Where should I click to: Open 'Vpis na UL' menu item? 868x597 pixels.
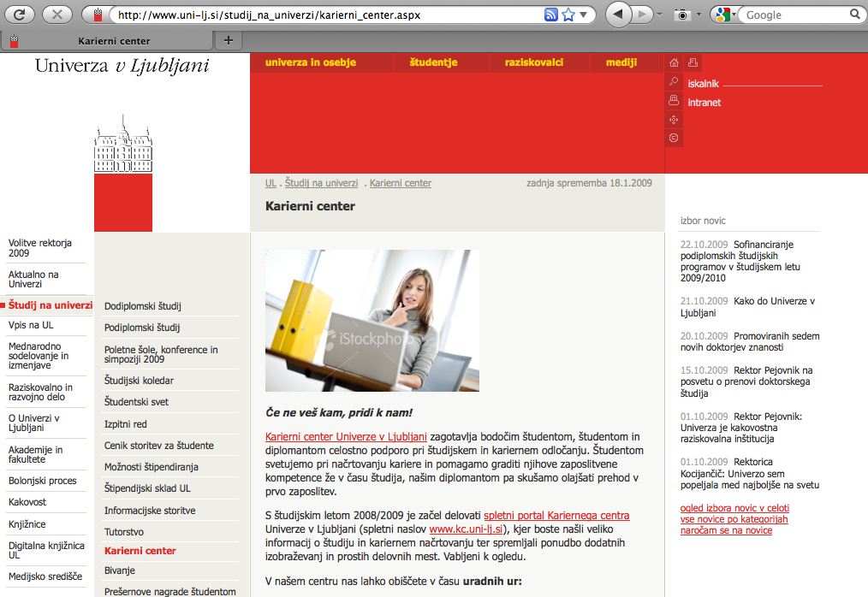click(x=31, y=325)
